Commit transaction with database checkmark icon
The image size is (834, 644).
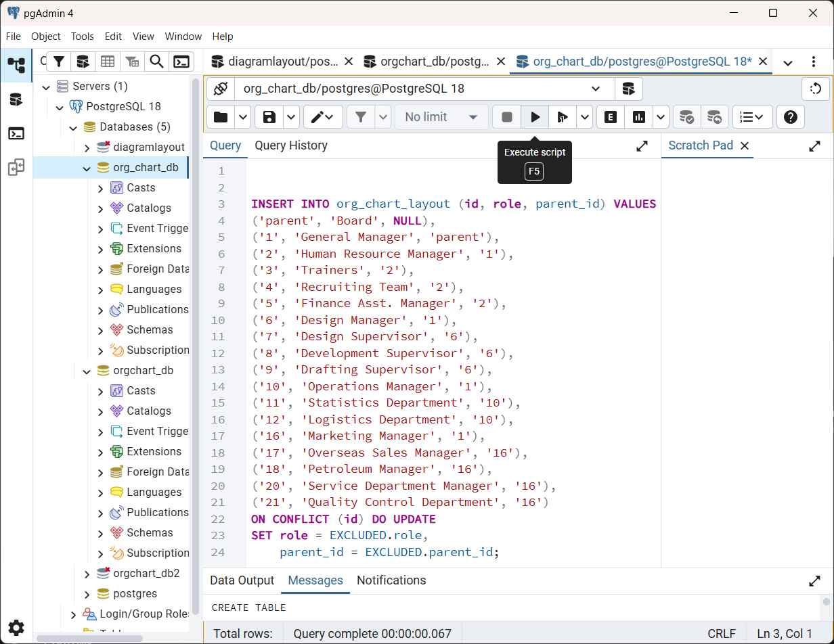(x=686, y=117)
